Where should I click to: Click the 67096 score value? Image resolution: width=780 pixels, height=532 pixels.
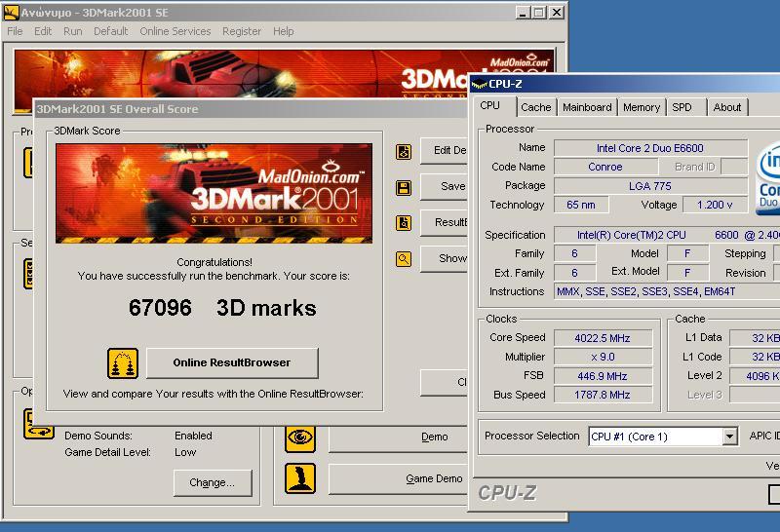click(x=160, y=308)
